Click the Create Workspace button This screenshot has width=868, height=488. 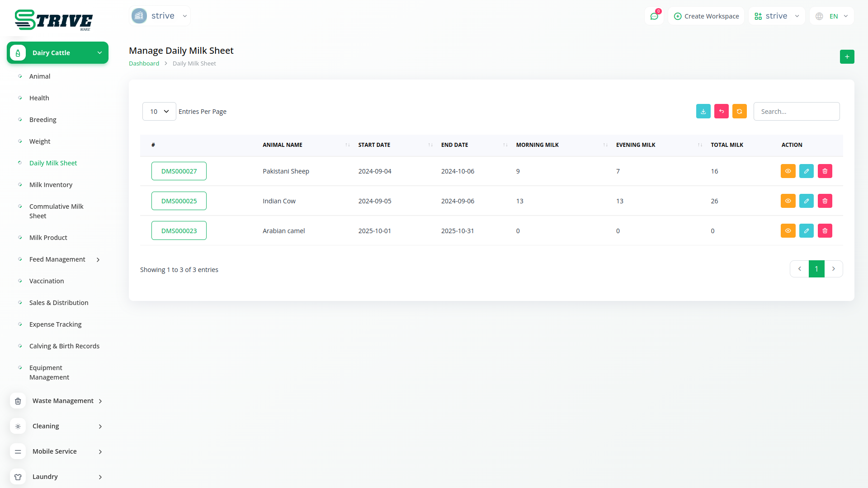point(706,16)
